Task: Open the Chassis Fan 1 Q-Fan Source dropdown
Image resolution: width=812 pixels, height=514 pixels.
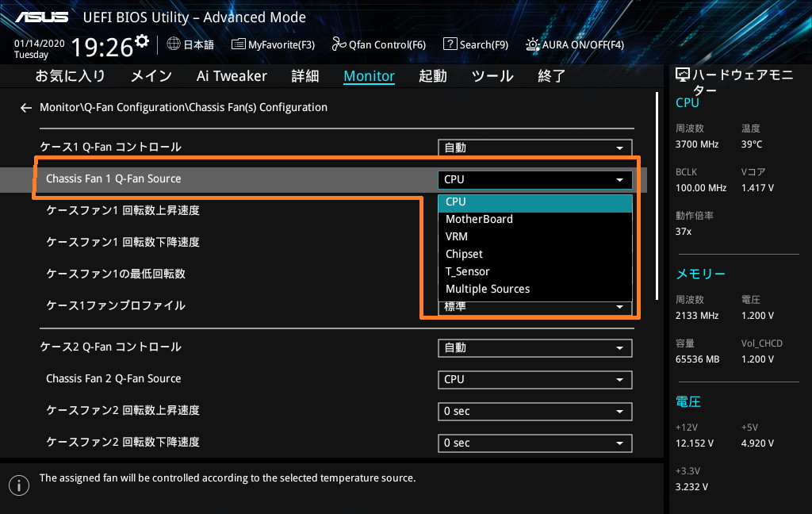Action: 535,179
